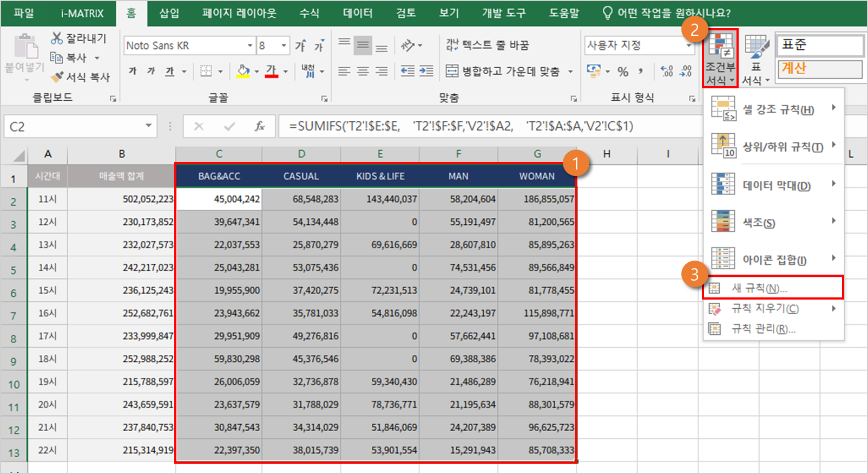Apply the 계산 (Calculation) cell style
The width and height of the screenshot is (868, 474).
point(819,69)
